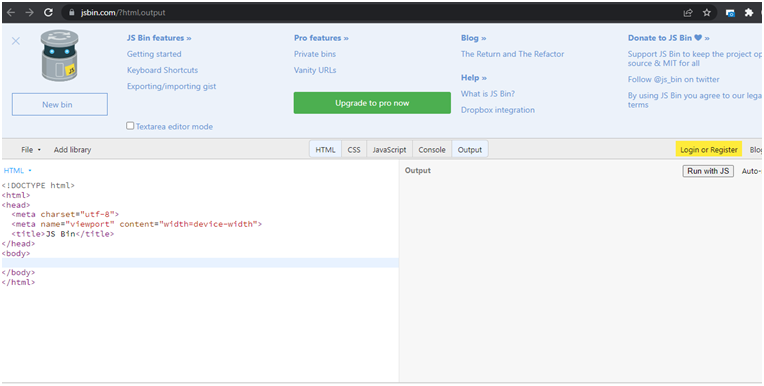Open JS Bin features link
Viewport: 764px width, 386px height.
coord(159,38)
